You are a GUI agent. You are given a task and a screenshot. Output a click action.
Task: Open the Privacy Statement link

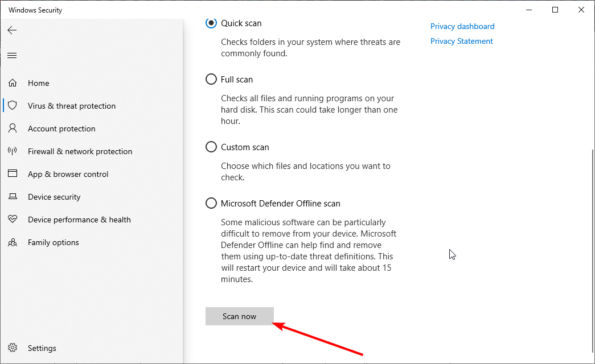point(462,41)
